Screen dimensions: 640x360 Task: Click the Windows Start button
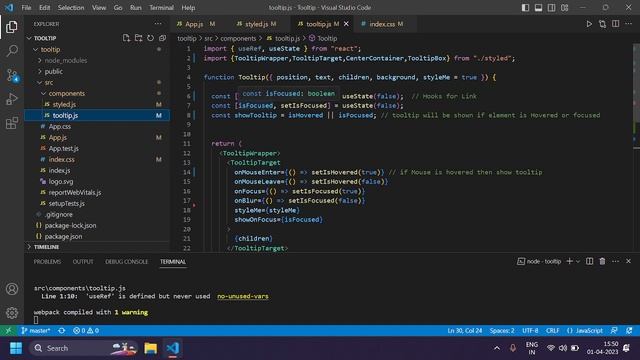[x=16, y=348]
